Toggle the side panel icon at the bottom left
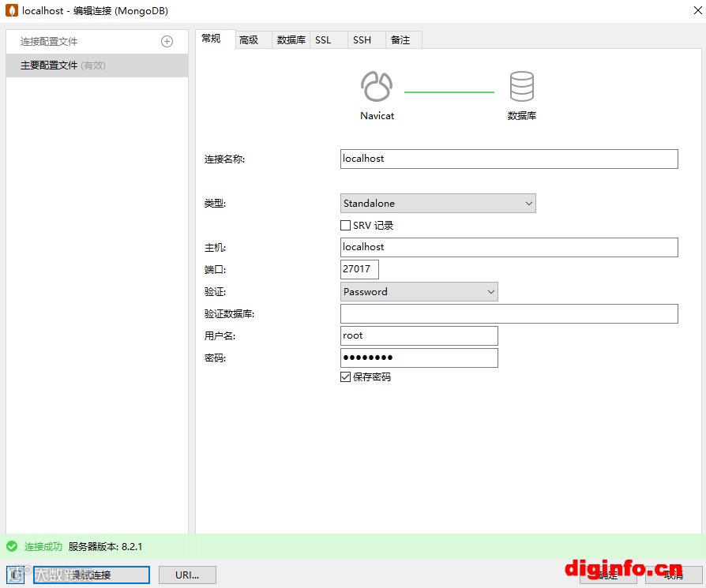 pos(16,575)
